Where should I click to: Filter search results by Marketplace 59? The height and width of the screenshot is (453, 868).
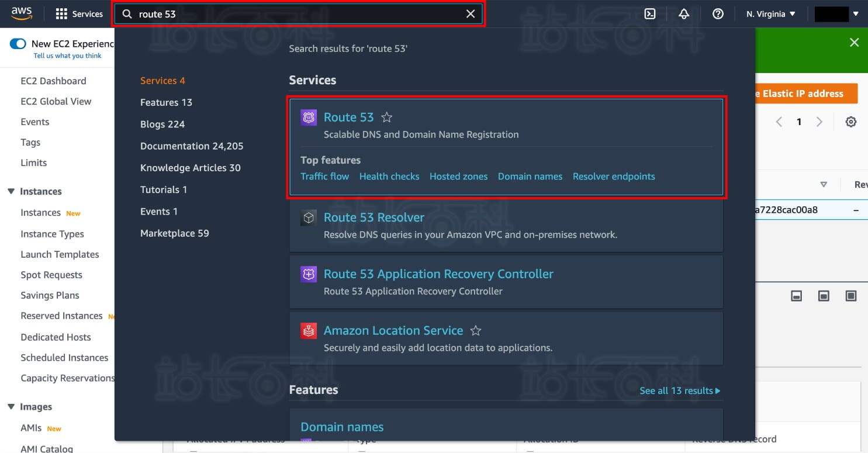(175, 233)
